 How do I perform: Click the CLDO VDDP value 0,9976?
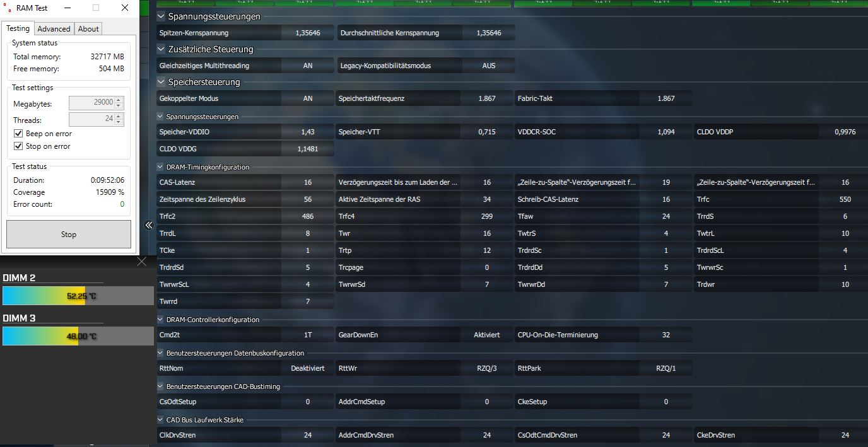[x=845, y=132]
